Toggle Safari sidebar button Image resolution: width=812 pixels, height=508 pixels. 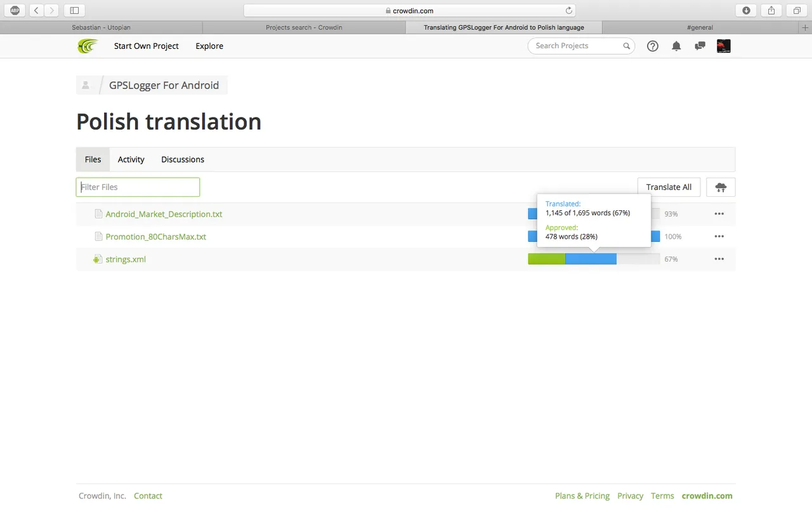pos(74,10)
